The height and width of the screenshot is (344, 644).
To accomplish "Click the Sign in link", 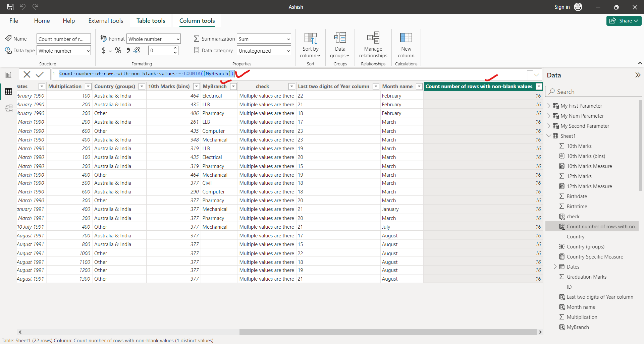I will pos(562,7).
